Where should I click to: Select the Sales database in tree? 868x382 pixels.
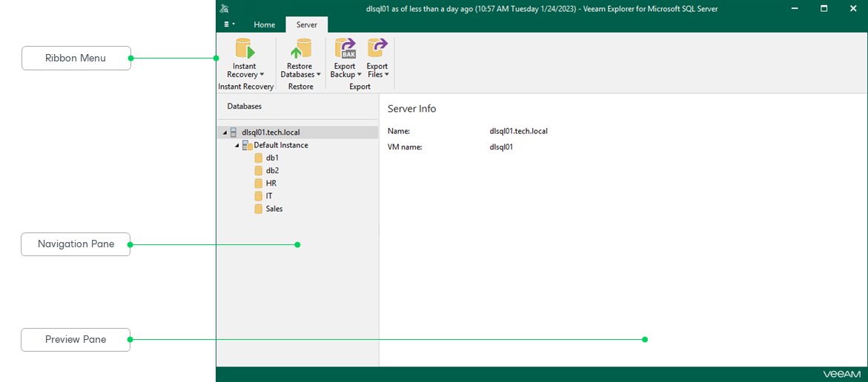click(274, 209)
